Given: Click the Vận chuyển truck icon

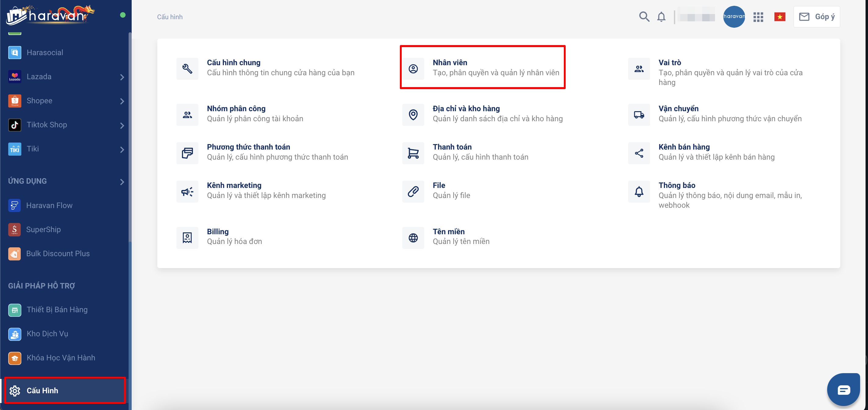Looking at the screenshot, I should pos(639,115).
